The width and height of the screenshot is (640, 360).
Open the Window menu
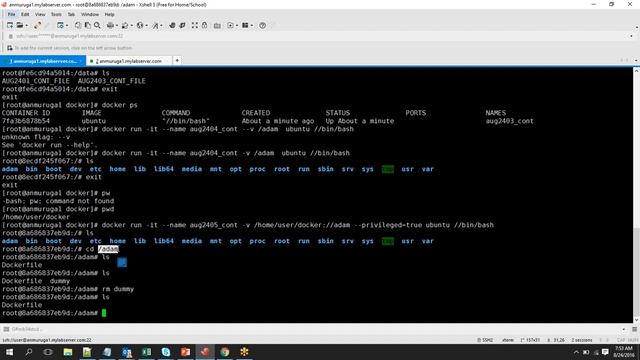90,14
